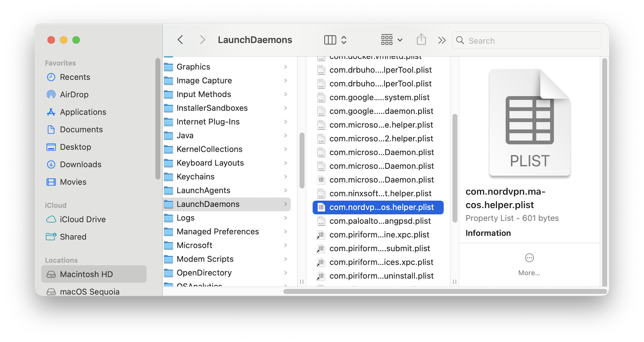
Task: Go back with the left chevron button
Action: click(180, 40)
